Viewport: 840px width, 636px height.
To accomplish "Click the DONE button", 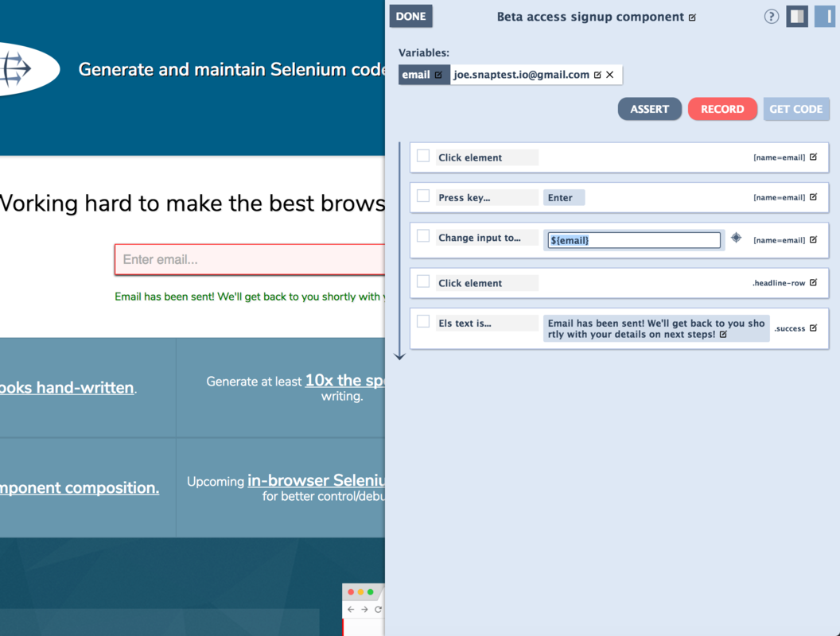I will point(411,16).
